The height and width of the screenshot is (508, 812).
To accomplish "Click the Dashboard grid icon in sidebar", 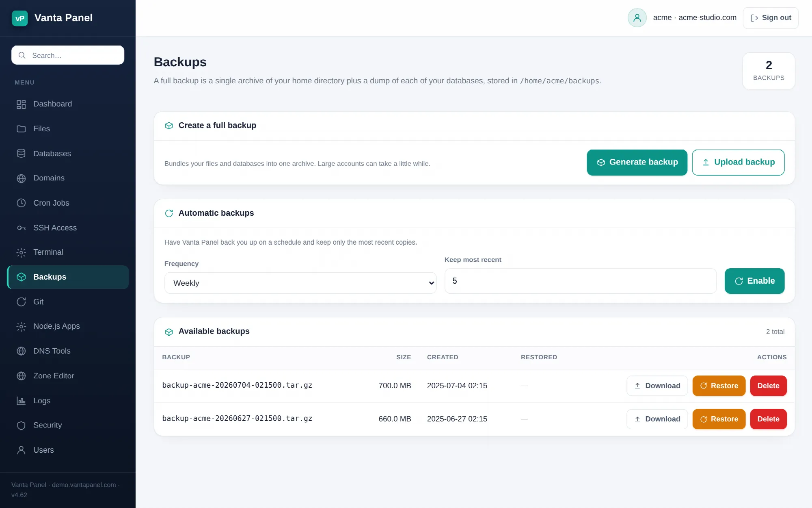I will click(21, 104).
